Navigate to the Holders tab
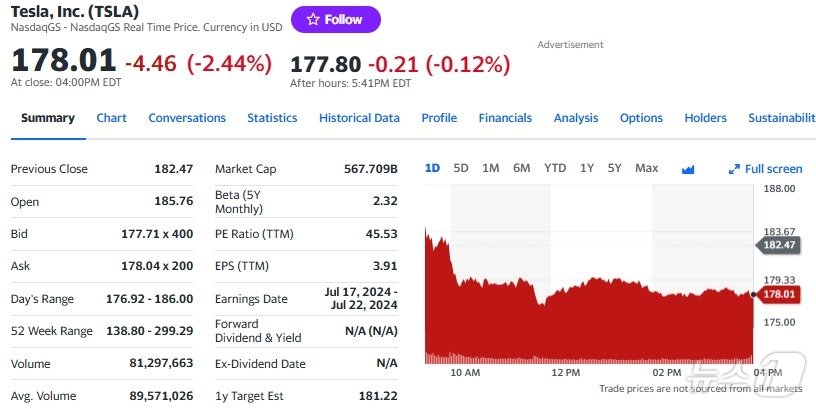This screenshot has width=816, height=409. (705, 118)
